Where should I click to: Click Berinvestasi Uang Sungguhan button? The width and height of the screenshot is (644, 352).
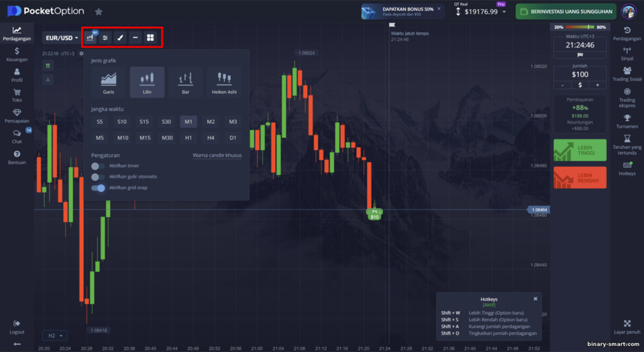[x=566, y=11]
